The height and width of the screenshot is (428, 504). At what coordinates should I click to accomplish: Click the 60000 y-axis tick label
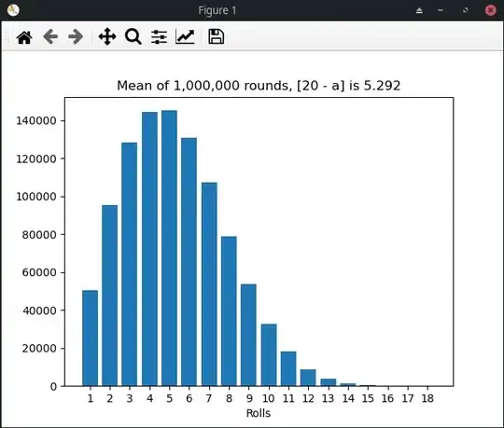click(x=39, y=272)
